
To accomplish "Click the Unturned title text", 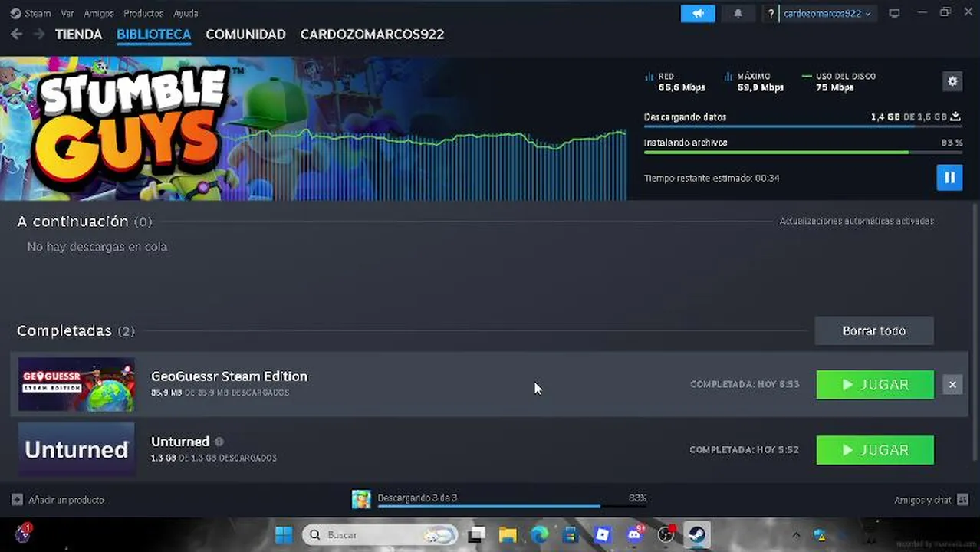I will point(180,442).
